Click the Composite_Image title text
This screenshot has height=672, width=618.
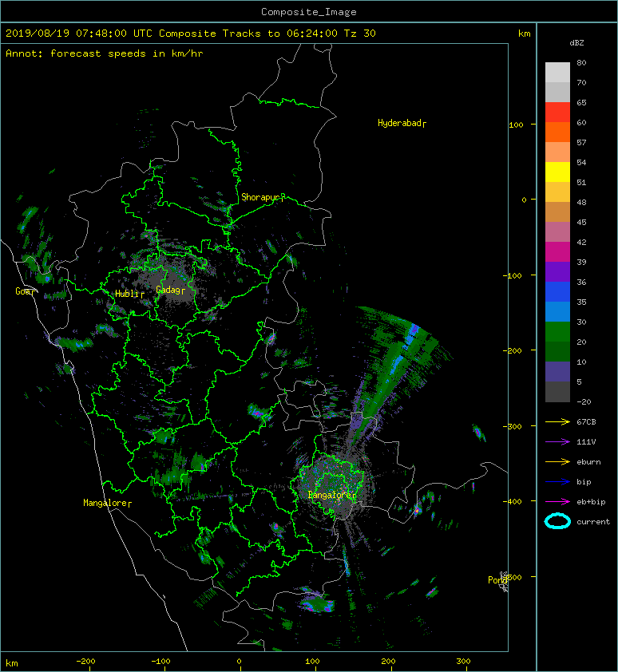point(309,12)
